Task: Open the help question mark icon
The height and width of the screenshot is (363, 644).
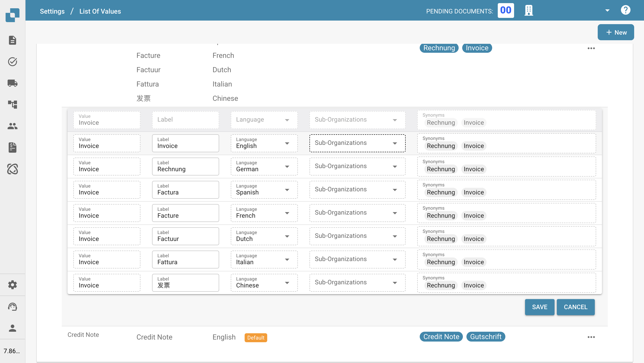Action: [625, 10]
